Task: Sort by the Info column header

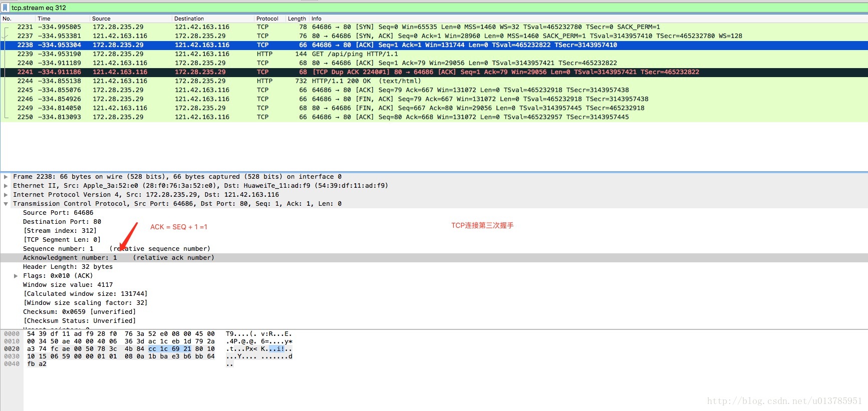Action: (589, 19)
